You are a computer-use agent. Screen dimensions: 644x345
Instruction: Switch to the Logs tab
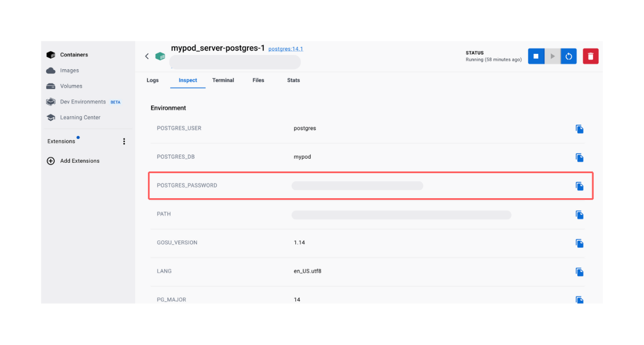153,80
